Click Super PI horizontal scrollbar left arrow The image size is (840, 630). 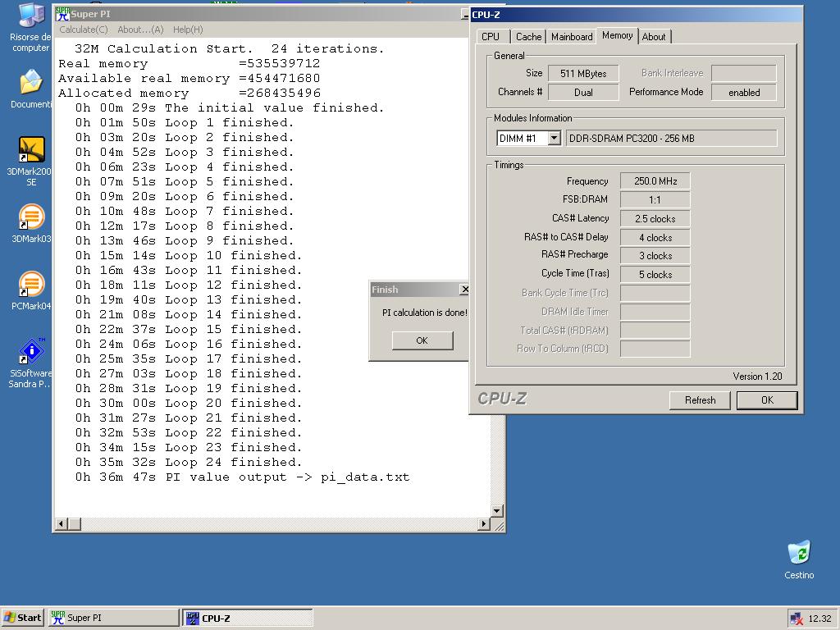point(62,523)
